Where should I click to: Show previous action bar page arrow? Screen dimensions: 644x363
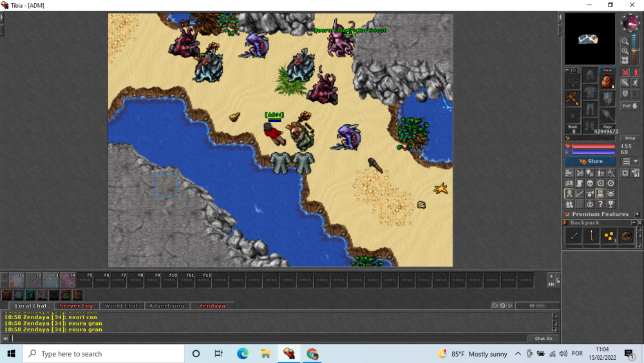point(4,276)
